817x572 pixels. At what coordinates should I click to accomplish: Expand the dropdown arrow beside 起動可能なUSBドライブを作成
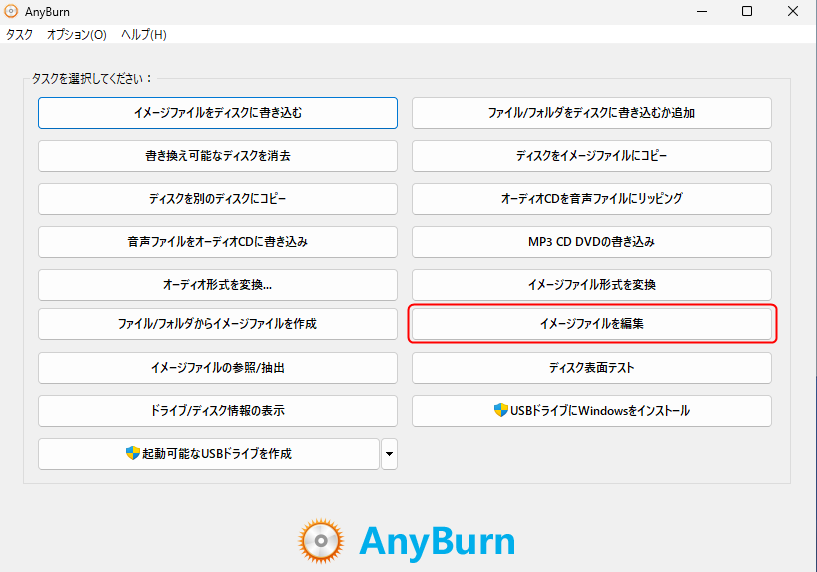(389, 454)
